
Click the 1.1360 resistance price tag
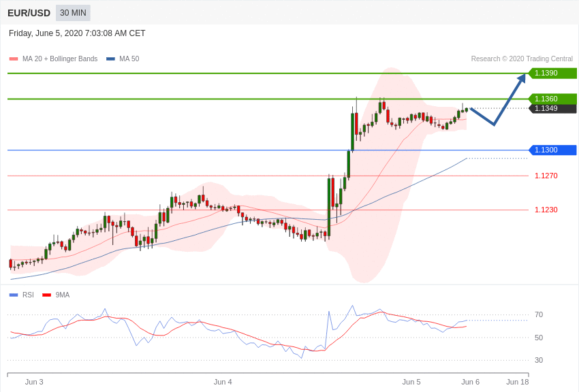(x=552, y=99)
